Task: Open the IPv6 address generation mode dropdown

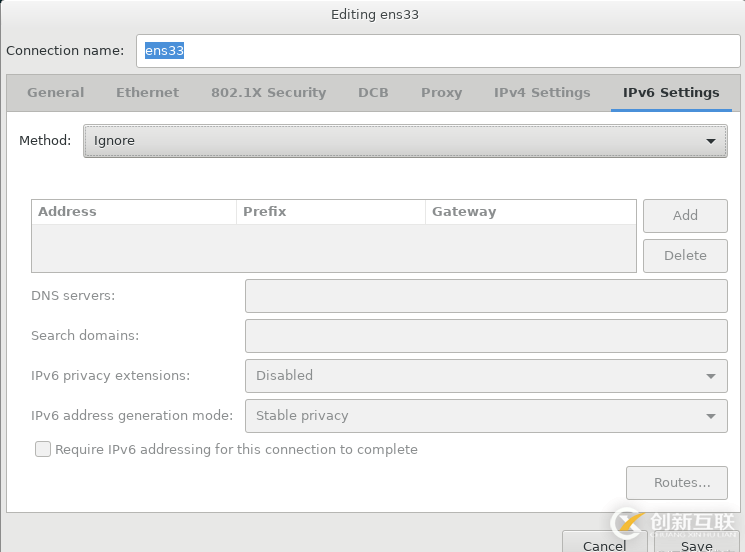Action: 486,416
